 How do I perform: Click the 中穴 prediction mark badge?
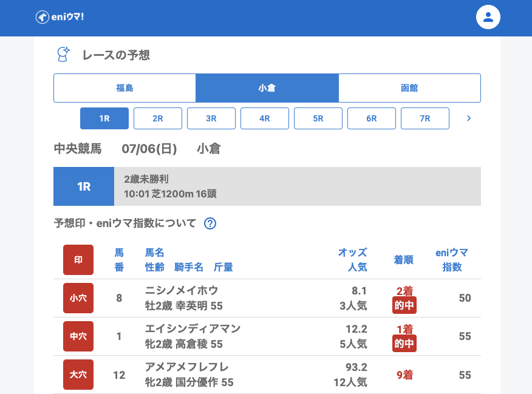78,336
